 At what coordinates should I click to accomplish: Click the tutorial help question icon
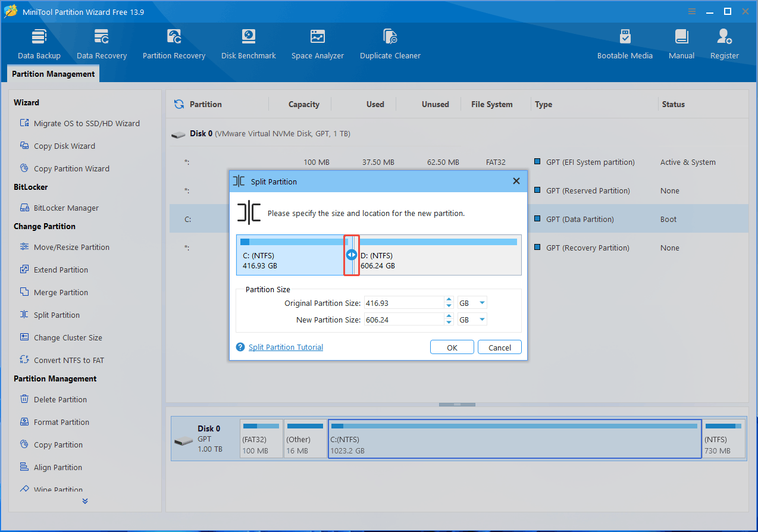point(240,347)
